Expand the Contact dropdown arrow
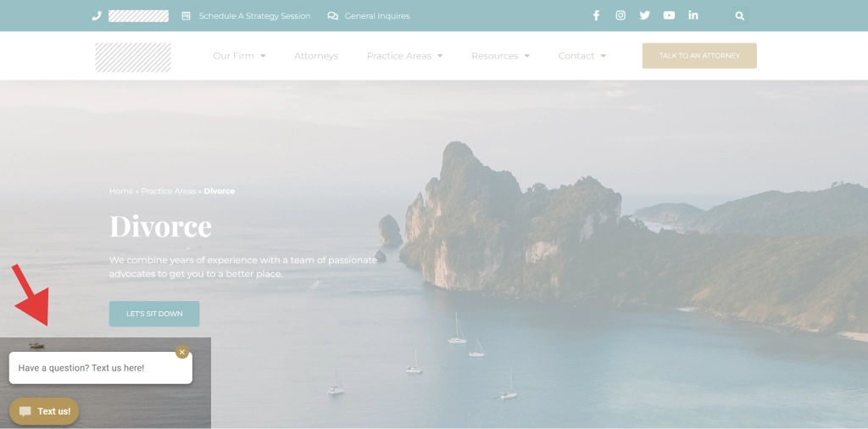Screen dimensions: 868x429 [604, 56]
